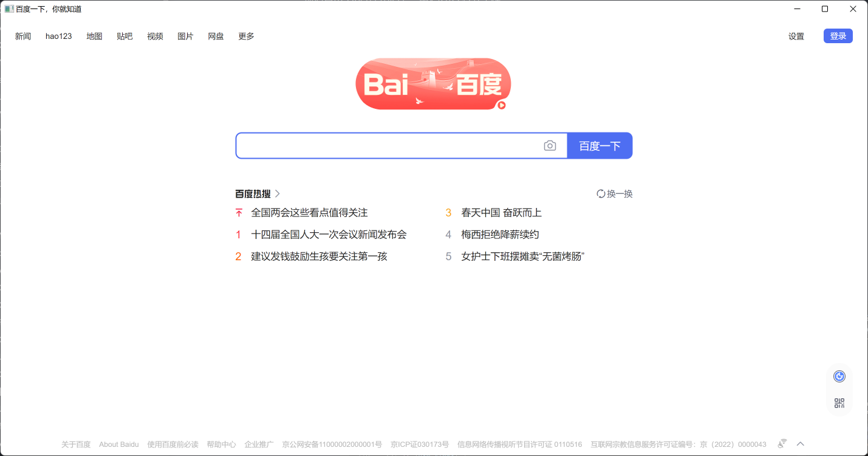Screen dimensions: 868x456
Task: Open hot search 梅西拒绝降薪续约
Action: click(500, 235)
